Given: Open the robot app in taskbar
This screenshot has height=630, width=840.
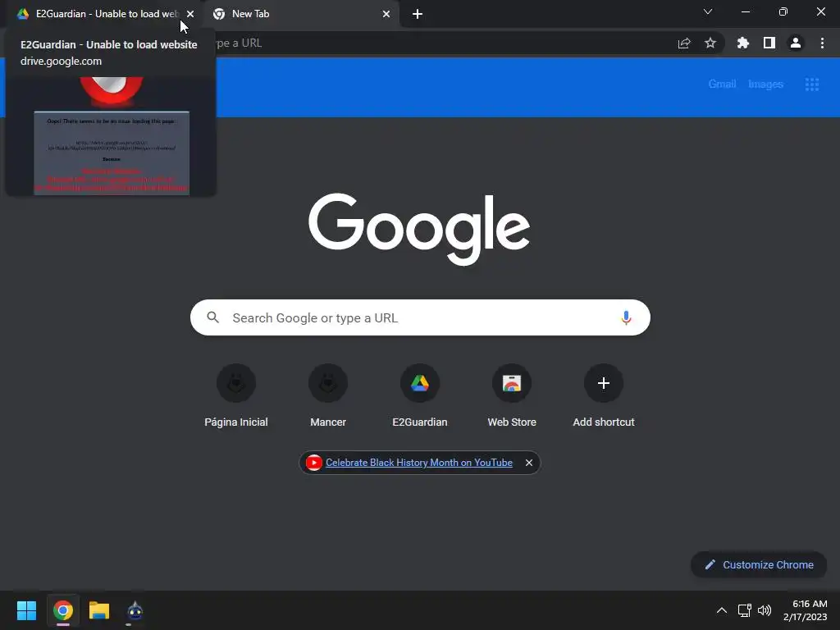Looking at the screenshot, I should (x=135, y=610).
